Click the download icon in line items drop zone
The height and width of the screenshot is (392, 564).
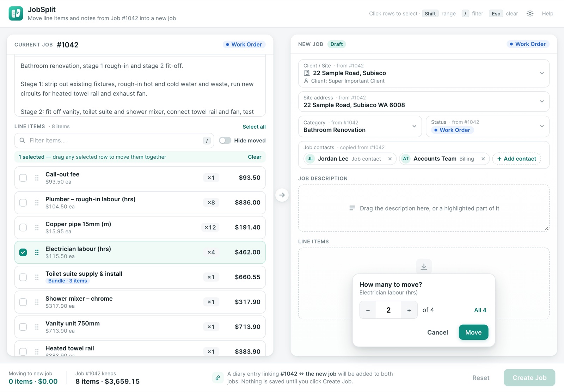click(424, 267)
